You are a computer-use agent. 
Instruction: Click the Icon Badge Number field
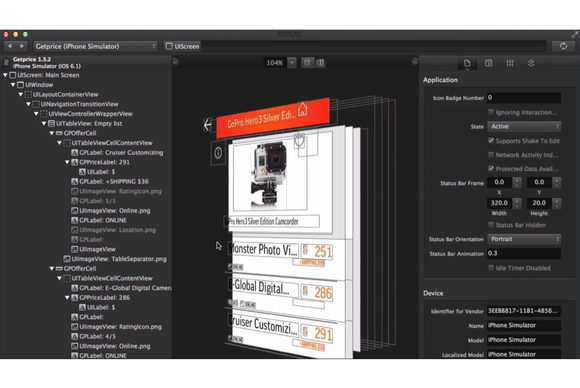[524, 98]
